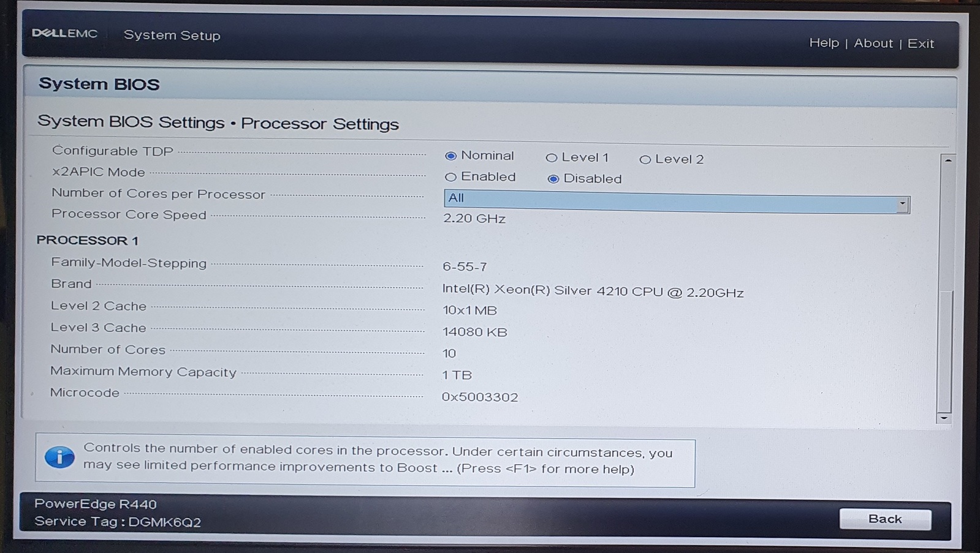Click Maximum Memory Capacity label
Screen dimensions: 980x553
143,372
